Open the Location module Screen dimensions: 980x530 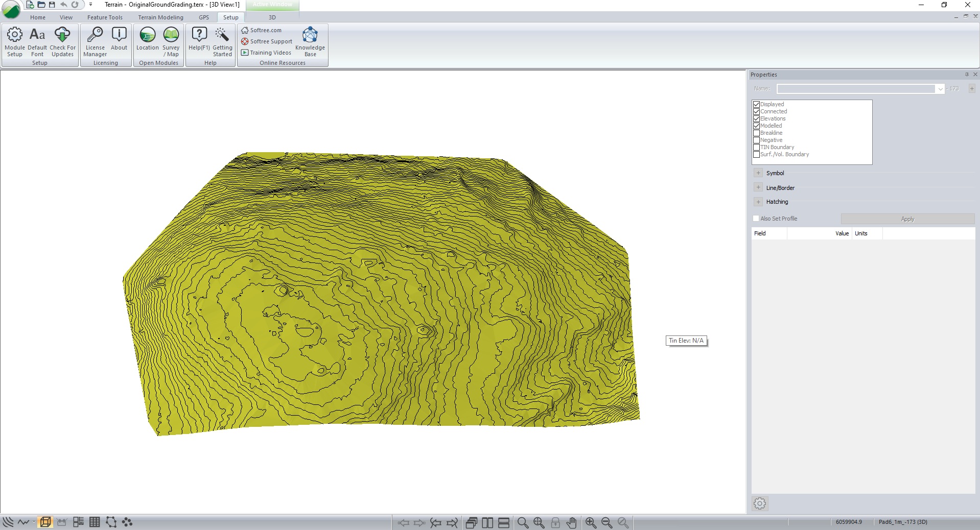[x=147, y=39]
